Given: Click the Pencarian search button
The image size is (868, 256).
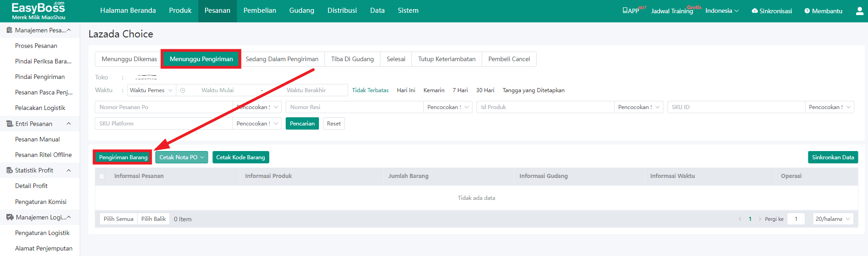Looking at the screenshot, I should pyautogui.click(x=302, y=124).
